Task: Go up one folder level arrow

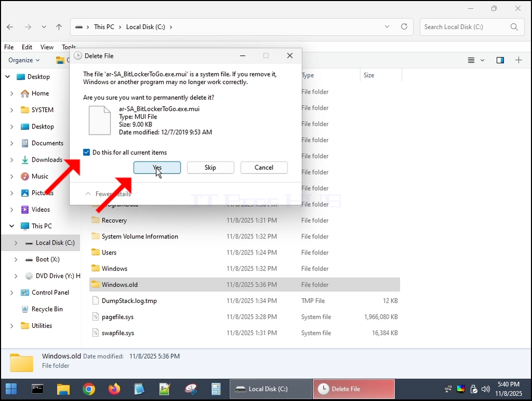Action: click(x=59, y=27)
